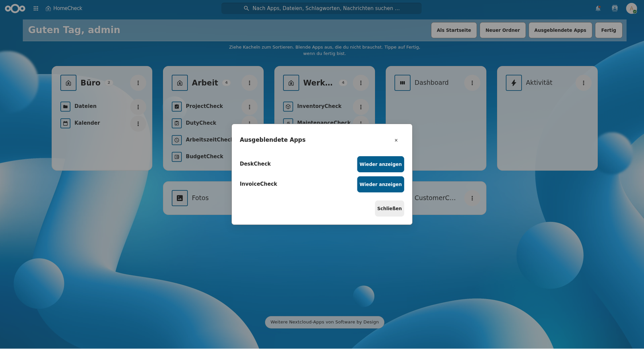
Task: Click the Ausgeblendete Apps header button
Action: click(560, 30)
